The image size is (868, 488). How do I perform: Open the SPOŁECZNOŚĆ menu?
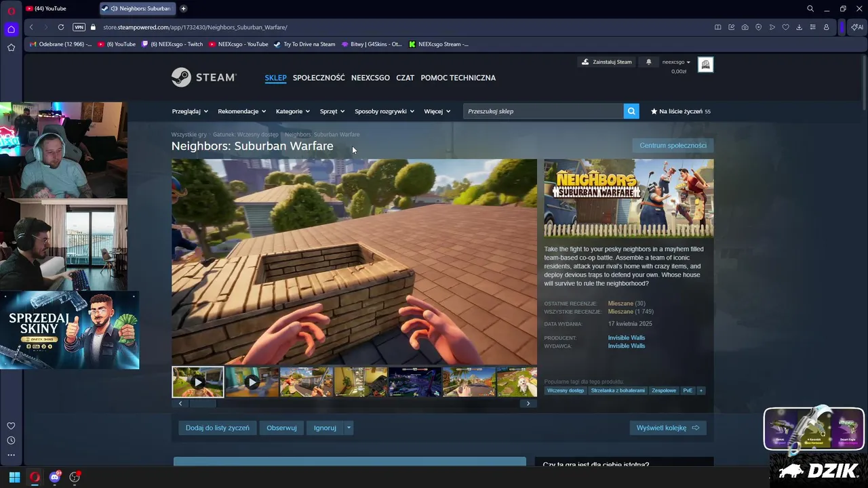[319, 78]
